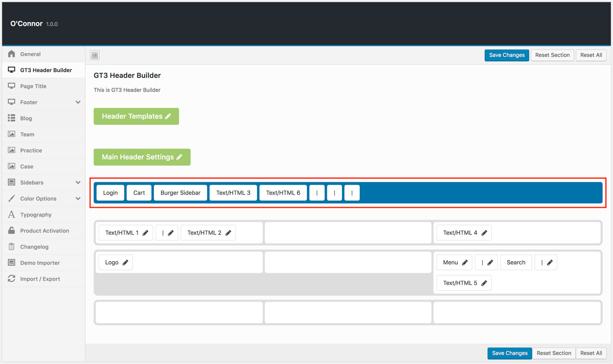The height and width of the screenshot is (364, 613).
Task: Click the Color Options brush icon
Action: [x=12, y=199]
